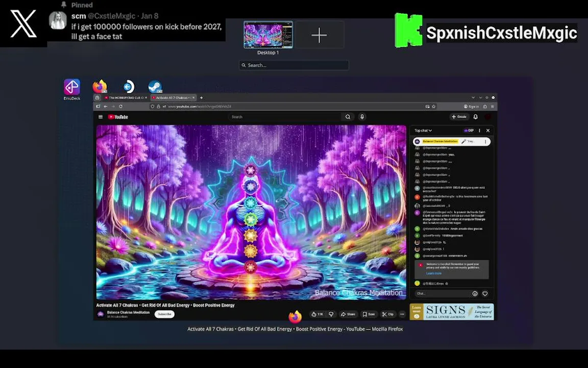Open live chat options three dots
588x368 pixels.
point(479,131)
